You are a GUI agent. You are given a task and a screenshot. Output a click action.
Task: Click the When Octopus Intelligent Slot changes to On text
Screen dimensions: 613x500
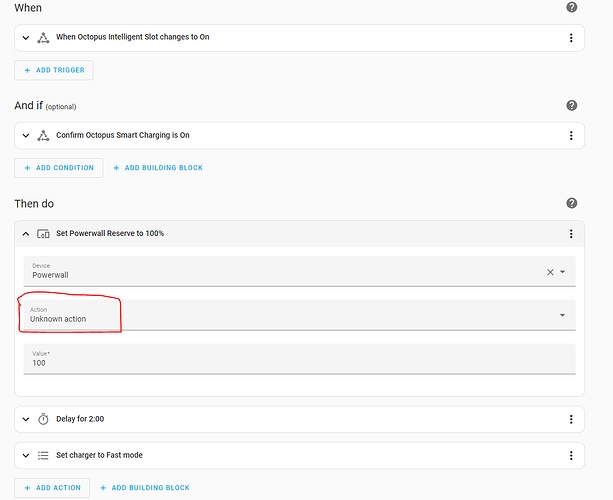[x=133, y=37]
